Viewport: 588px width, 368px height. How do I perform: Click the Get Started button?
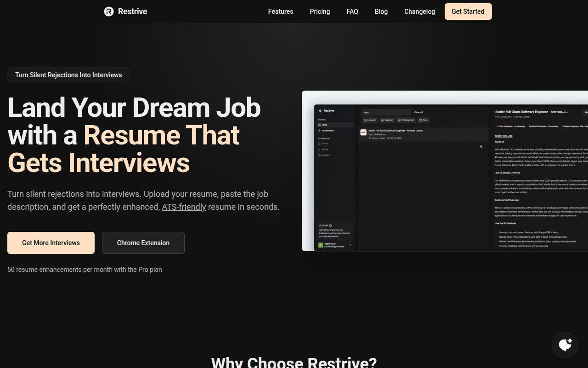click(x=468, y=11)
